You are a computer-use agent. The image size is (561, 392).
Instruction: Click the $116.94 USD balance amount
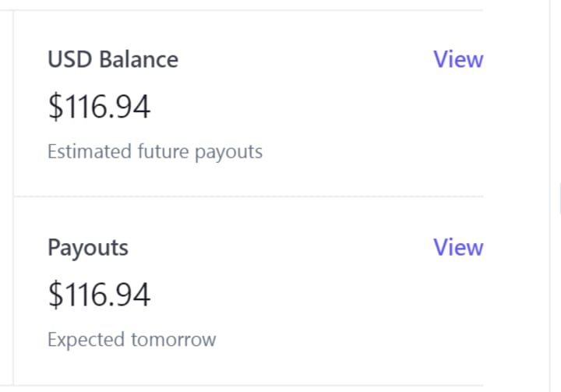point(99,106)
